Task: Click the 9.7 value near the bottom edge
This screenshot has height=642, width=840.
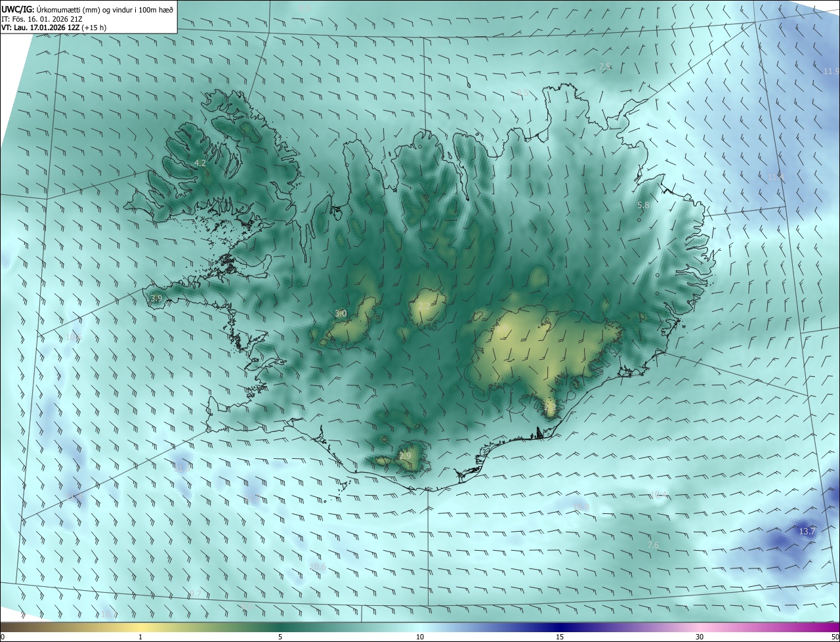Action: click(195, 594)
